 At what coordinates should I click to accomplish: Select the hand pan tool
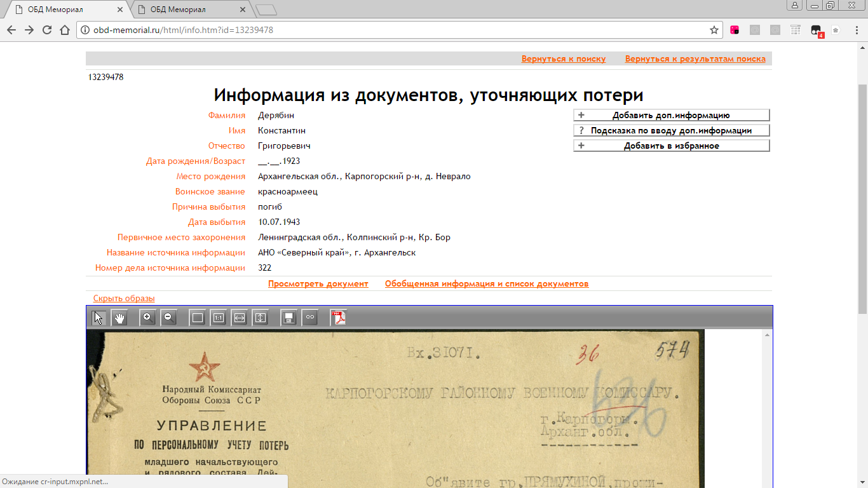(x=119, y=318)
